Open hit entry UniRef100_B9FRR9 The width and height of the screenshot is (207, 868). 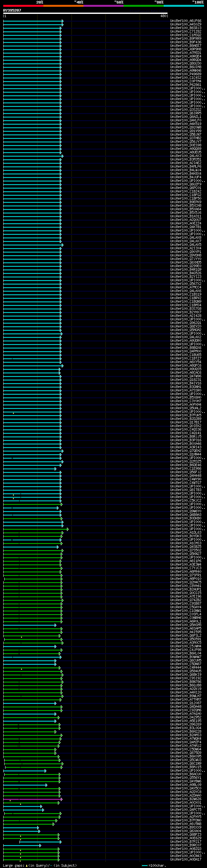[x=186, y=39]
